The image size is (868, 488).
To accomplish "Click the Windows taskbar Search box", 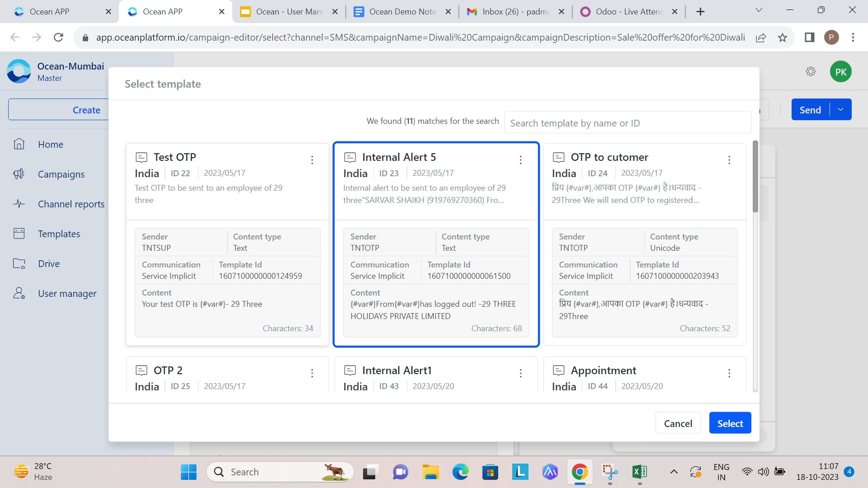I will click(x=280, y=472).
